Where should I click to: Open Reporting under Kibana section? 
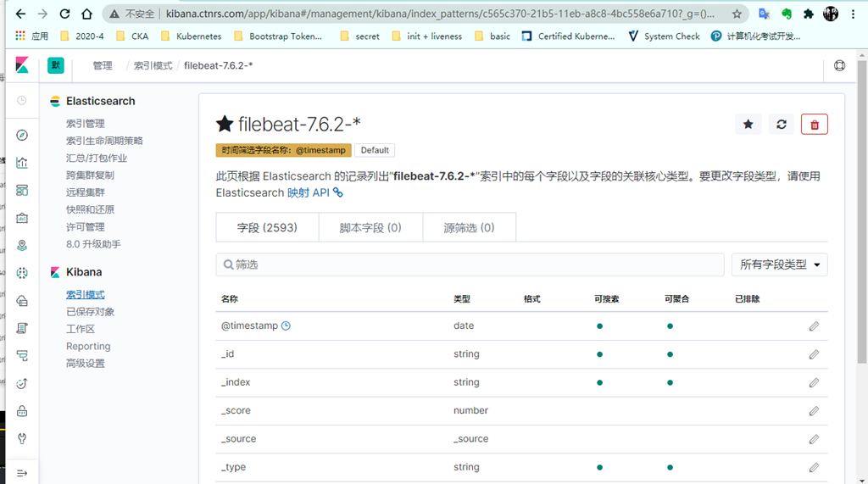88,346
